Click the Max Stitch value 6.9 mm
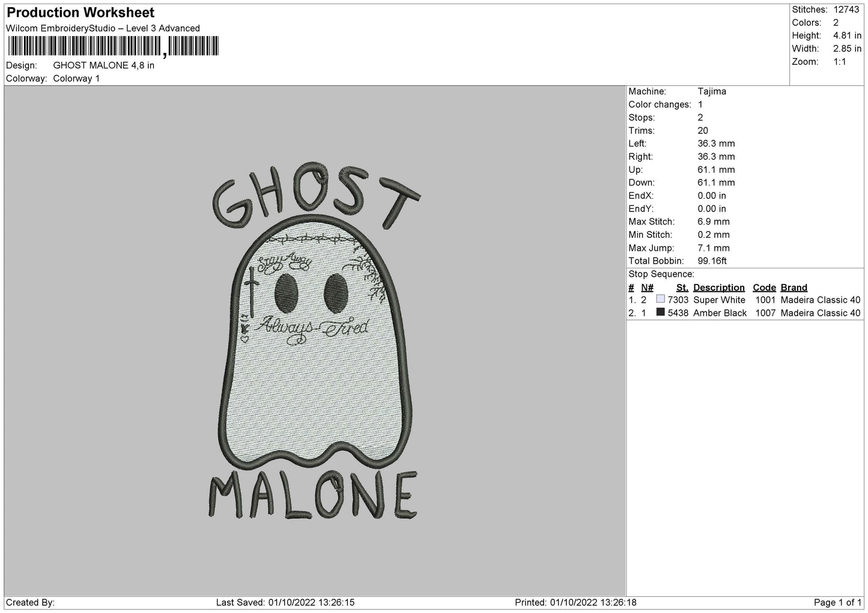This screenshot has height=613, width=868. [x=714, y=222]
